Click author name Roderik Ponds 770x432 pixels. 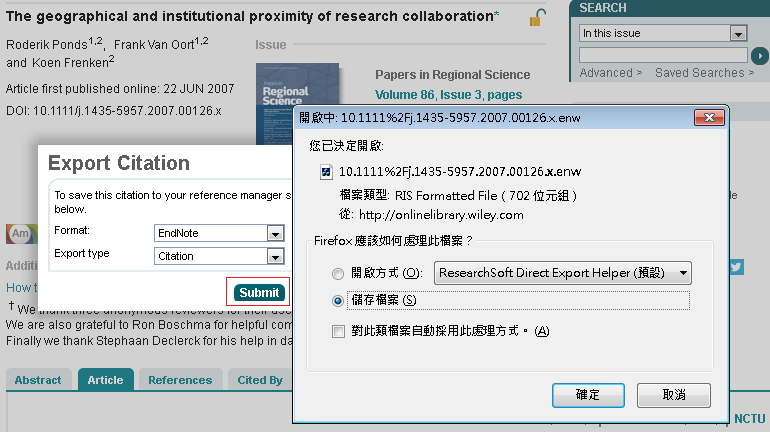pyautogui.click(x=47, y=45)
